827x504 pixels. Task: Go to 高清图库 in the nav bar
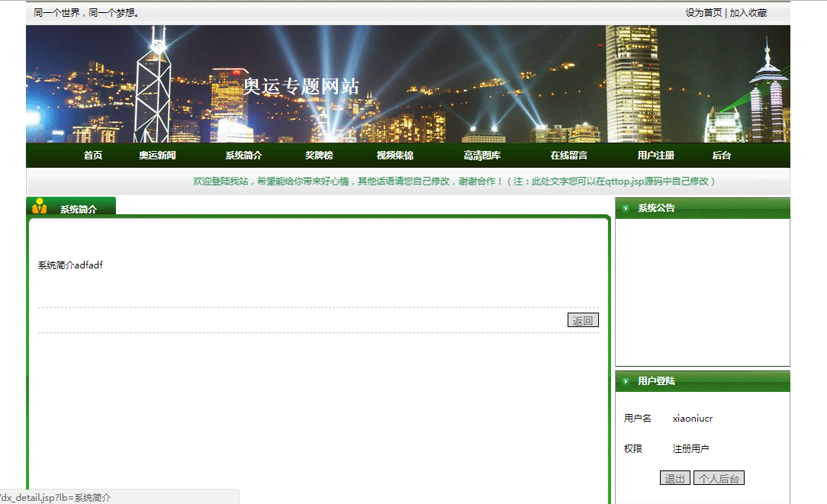pyautogui.click(x=482, y=156)
